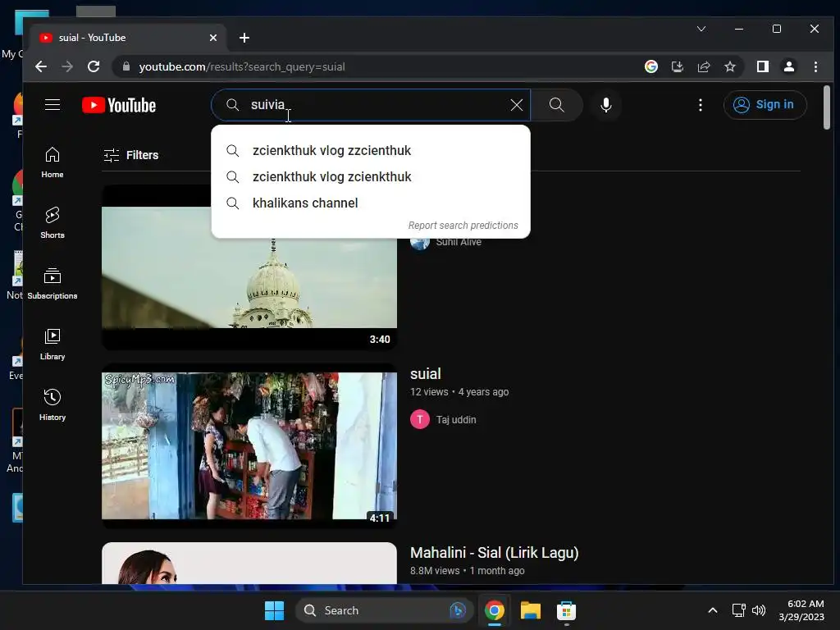This screenshot has height=630, width=840.
Task: Open Chrome tab search chevron
Action: 701,29
